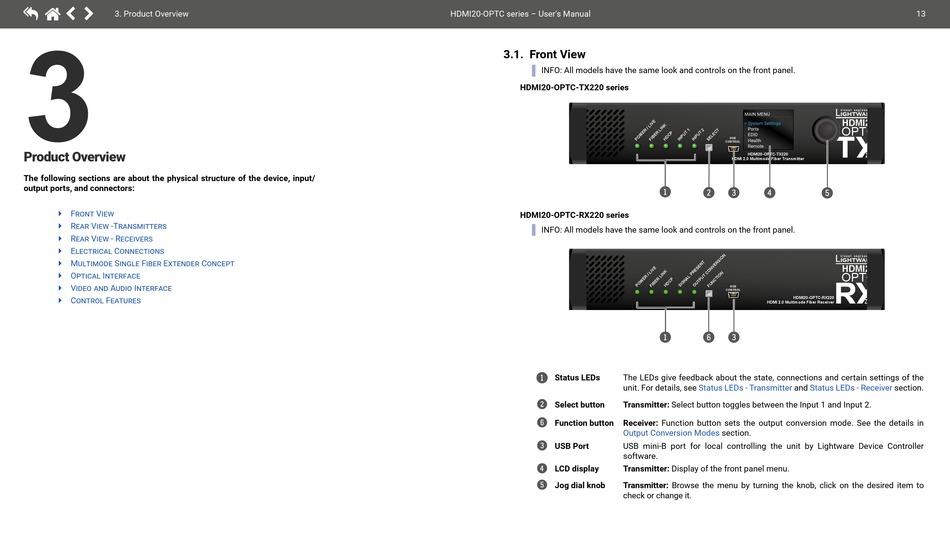Go to the Control Features section
The image size is (950, 533).
[105, 300]
